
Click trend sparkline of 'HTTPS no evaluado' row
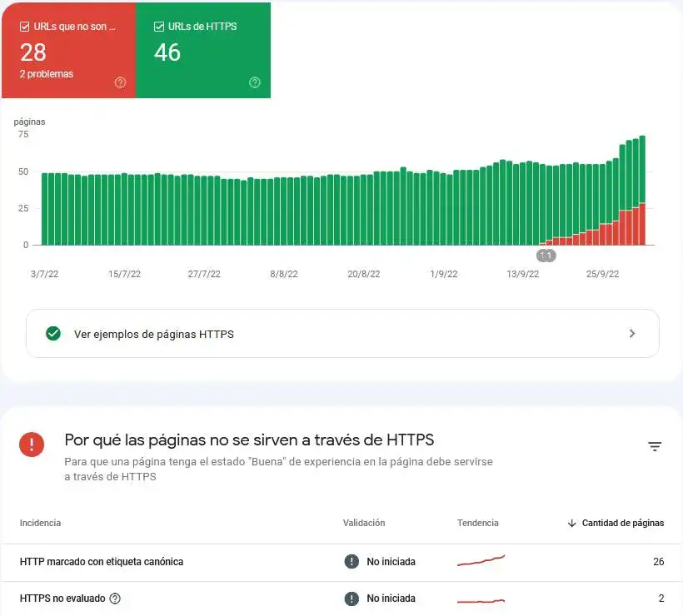(x=481, y=601)
